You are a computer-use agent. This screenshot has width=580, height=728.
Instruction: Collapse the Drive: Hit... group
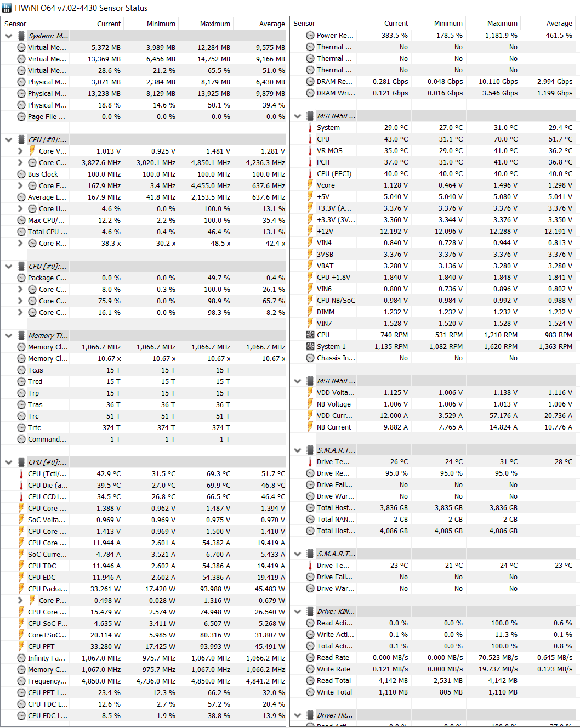point(297,715)
